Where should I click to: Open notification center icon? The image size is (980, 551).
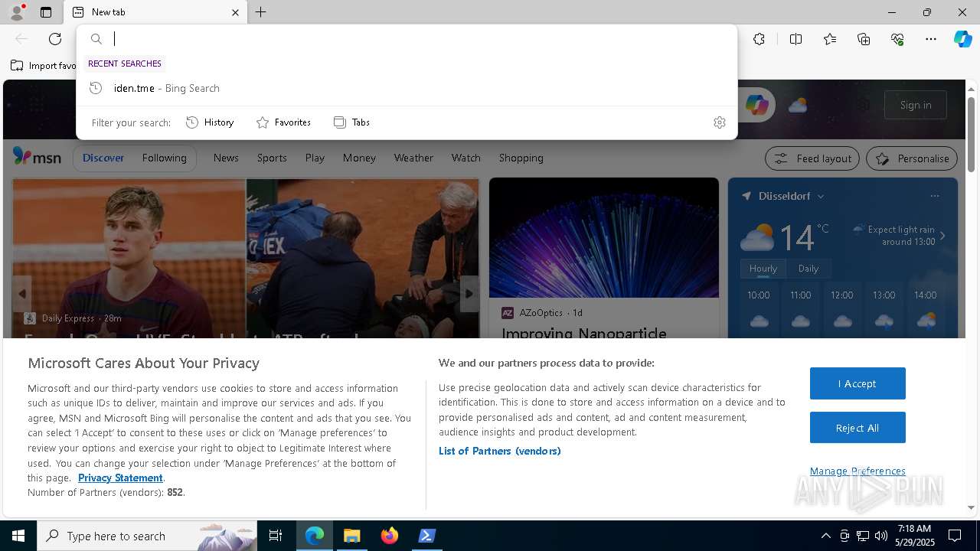pyautogui.click(x=955, y=536)
